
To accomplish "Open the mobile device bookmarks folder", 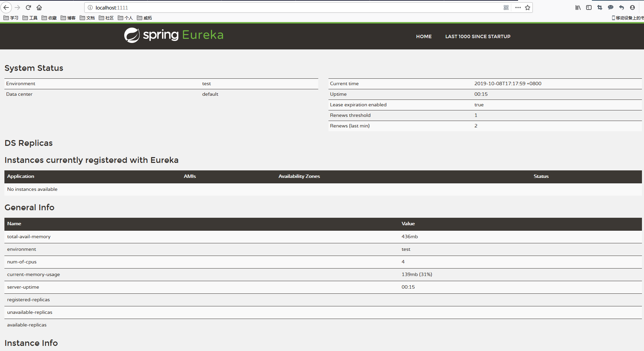I will 628,18.
